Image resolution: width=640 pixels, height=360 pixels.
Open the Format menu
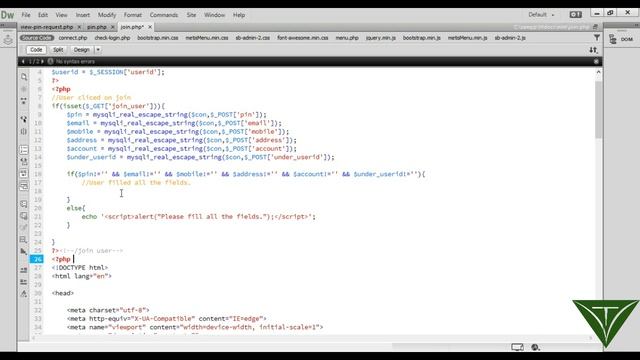click(x=133, y=15)
